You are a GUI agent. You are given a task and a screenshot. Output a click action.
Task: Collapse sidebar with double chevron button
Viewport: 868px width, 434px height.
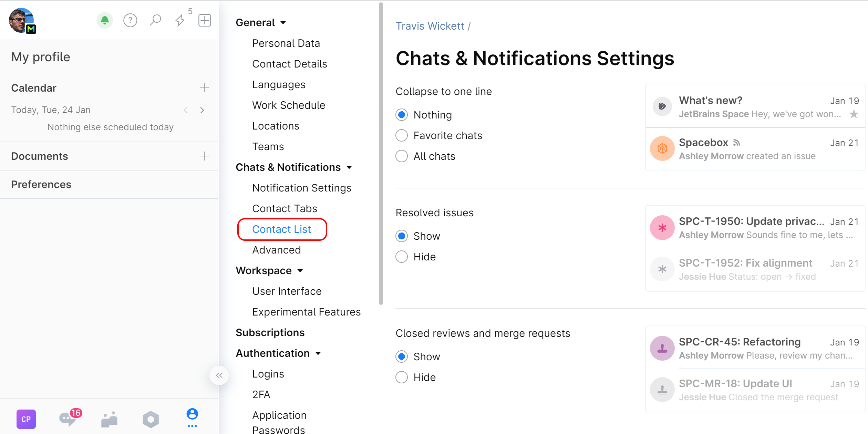(219, 375)
